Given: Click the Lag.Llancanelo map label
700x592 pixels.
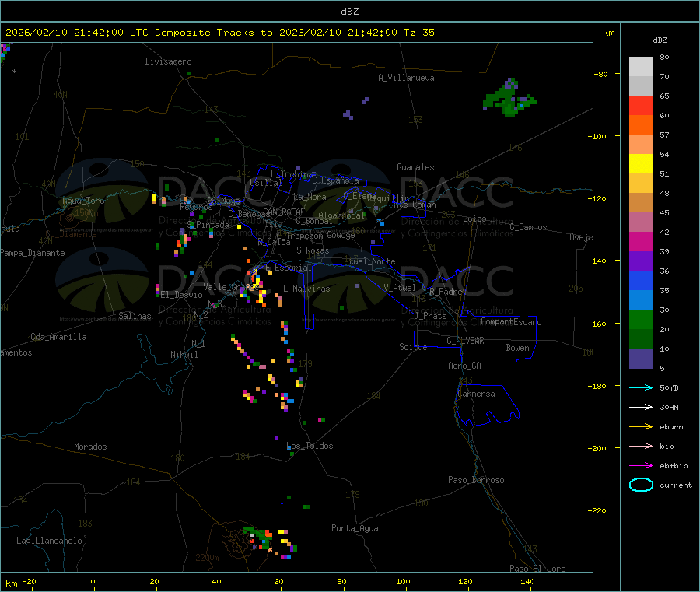Looking at the screenshot, I should 50,541.
